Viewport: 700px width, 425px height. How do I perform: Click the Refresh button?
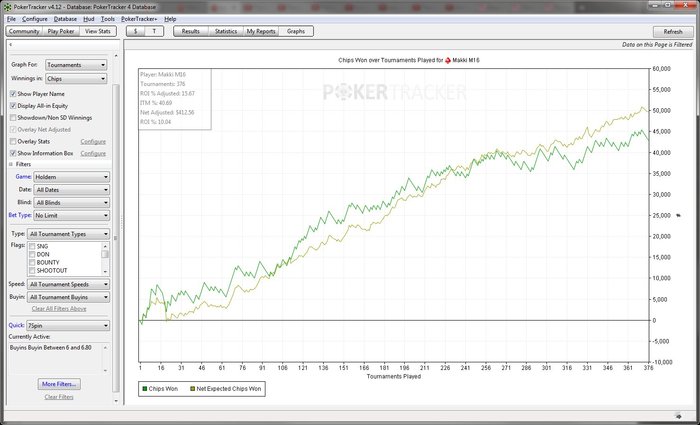673,32
